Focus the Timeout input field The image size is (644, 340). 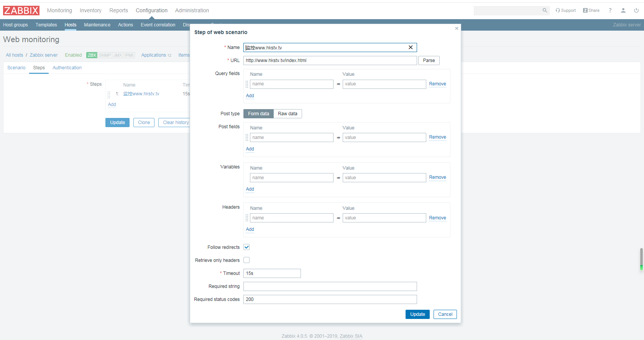tap(272, 273)
